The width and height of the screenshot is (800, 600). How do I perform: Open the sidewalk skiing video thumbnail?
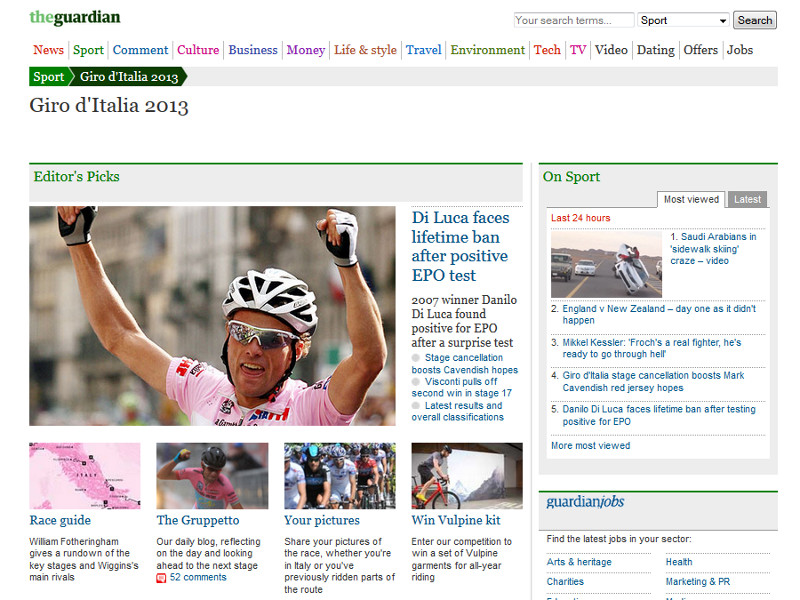(x=606, y=264)
